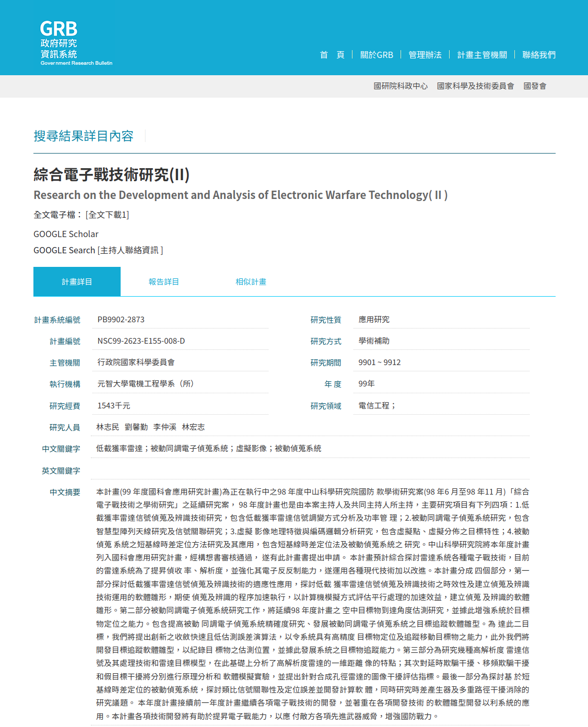Click researcher name 劉馨勤

[x=136, y=427]
